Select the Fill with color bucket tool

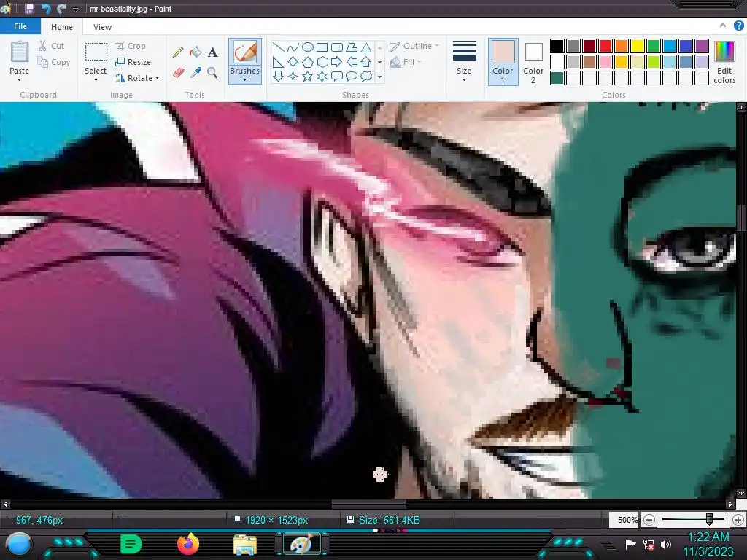tap(196, 52)
